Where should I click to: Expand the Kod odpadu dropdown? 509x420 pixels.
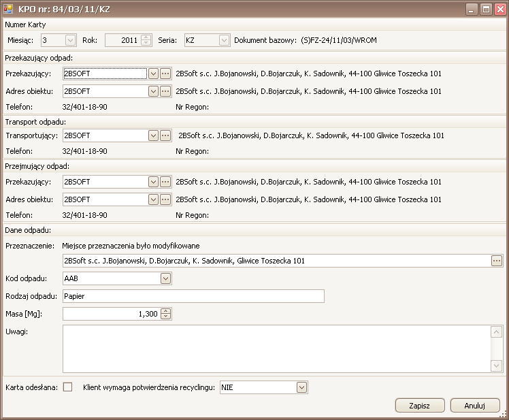165,278
